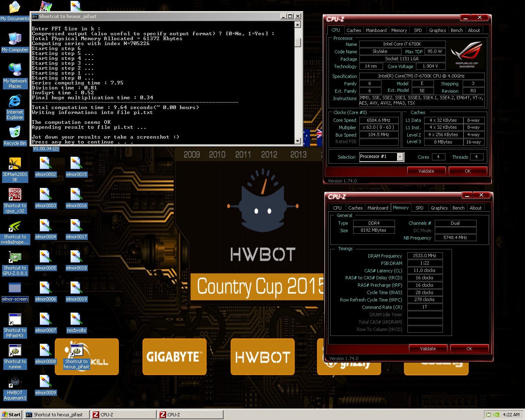The width and height of the screenshot is (525, 420).
Task: Open Shortcut to PiFast43 icon
Action: [15, 326]
